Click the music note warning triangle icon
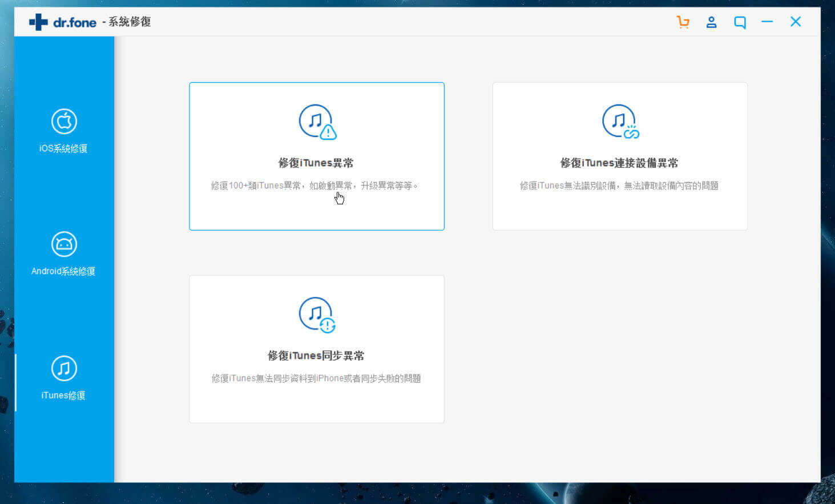835x504 pixels. pos(317,122)
